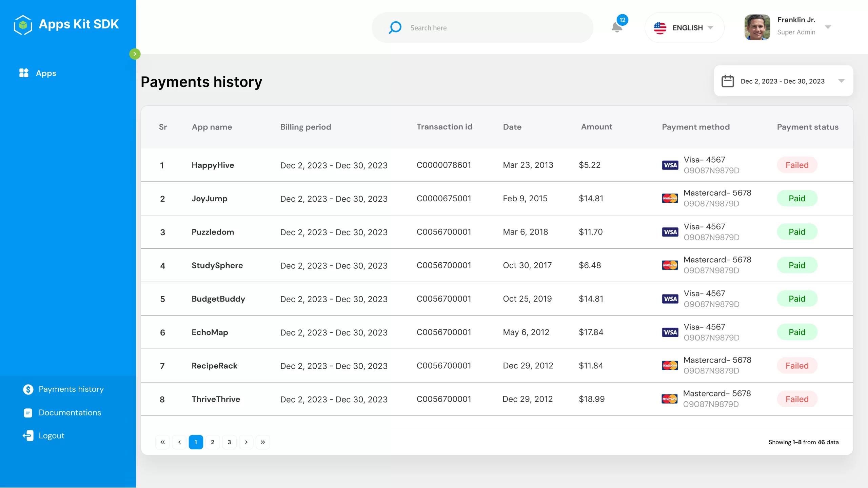Click Visa logo in HappyHive row
Screen dimensions: 868x488
[670, 165]
